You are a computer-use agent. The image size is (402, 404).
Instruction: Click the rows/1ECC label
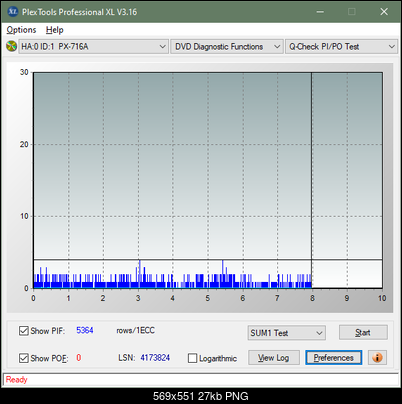pos(135,330)
